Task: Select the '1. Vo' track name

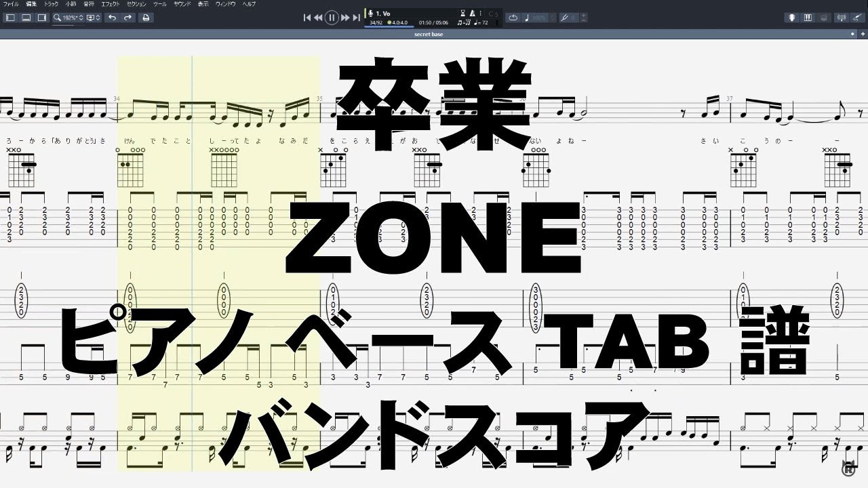Action: click(x=383, y=13)
